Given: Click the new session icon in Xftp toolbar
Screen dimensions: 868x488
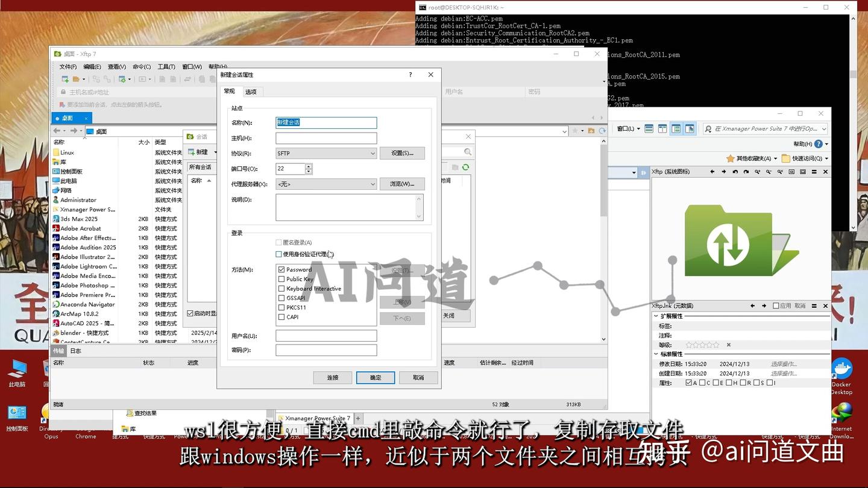Looking at the screenshot, I should pos(65,79).
